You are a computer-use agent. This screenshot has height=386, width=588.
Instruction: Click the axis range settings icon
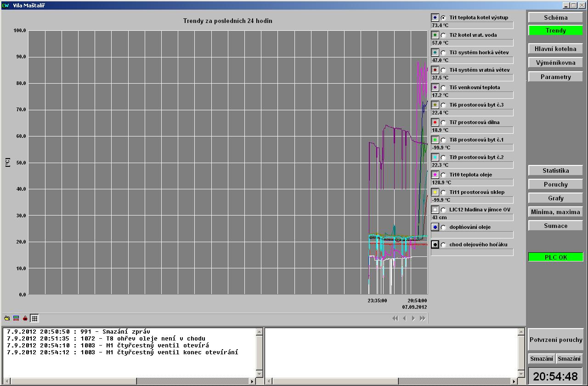point(16,318)
